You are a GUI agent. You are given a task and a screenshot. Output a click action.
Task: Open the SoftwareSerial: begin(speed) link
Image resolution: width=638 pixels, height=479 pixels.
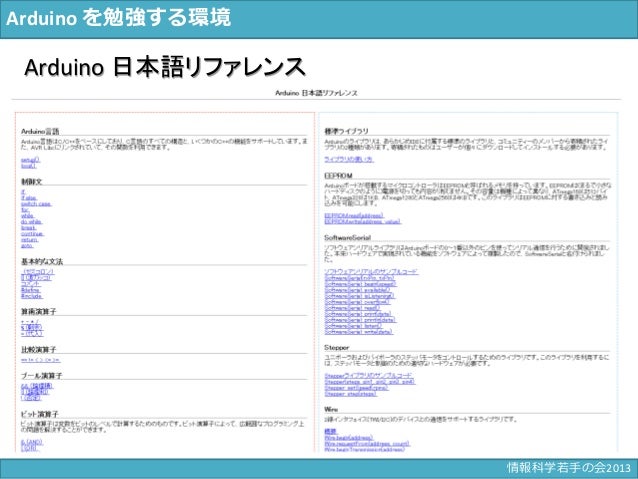pos(360,284)
